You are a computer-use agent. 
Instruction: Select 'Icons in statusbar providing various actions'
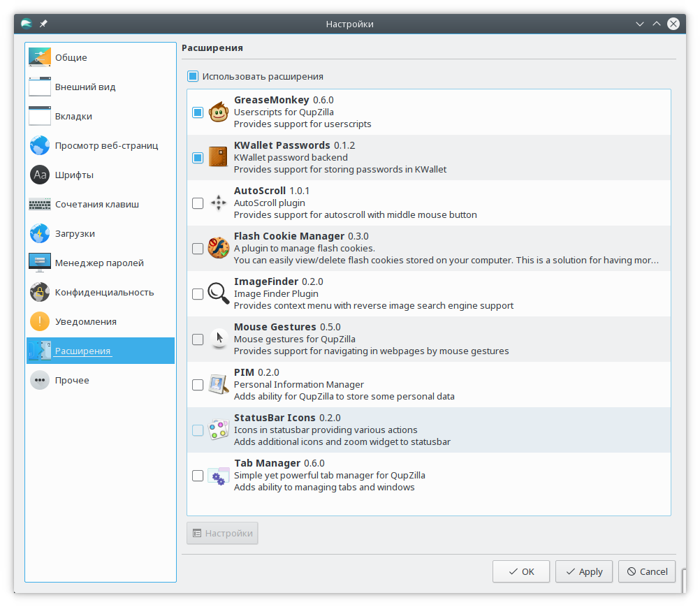point(326,430)
